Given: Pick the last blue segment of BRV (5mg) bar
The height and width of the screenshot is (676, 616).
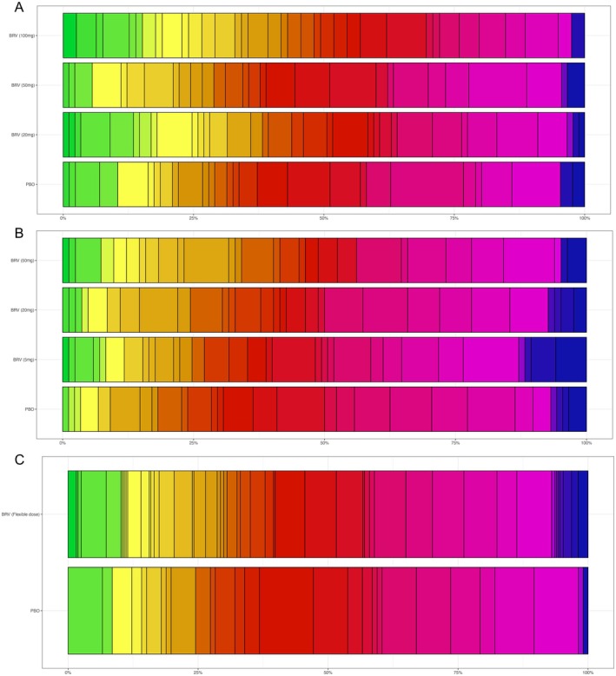Looking at the screenshot, I should click(x=571, y=359).
